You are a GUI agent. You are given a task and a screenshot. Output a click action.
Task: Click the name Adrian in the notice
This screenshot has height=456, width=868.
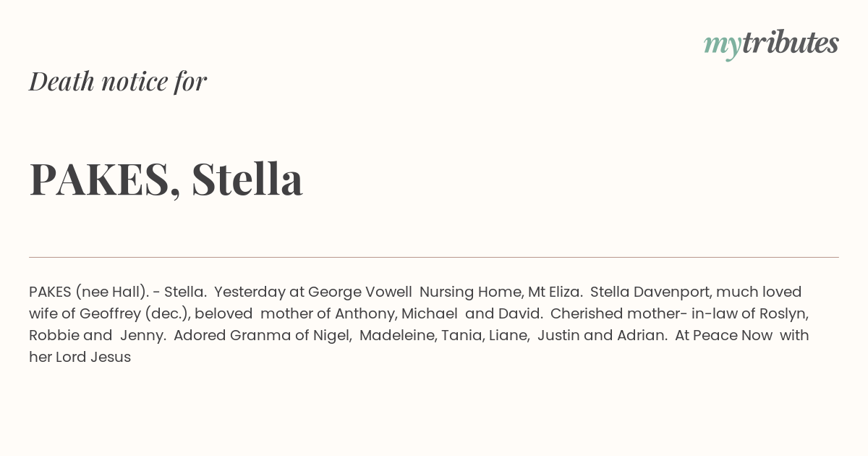(x=642, y=335)
